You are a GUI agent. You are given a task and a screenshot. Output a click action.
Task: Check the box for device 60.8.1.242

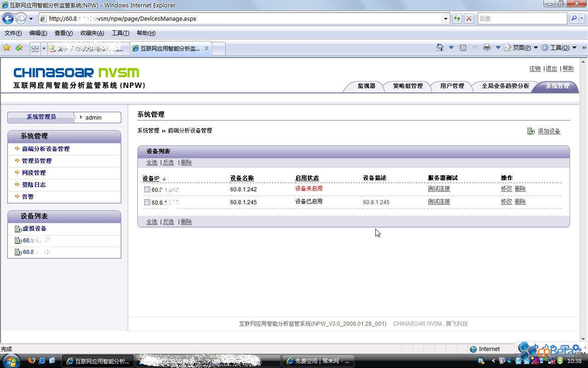tap(147, 189)
